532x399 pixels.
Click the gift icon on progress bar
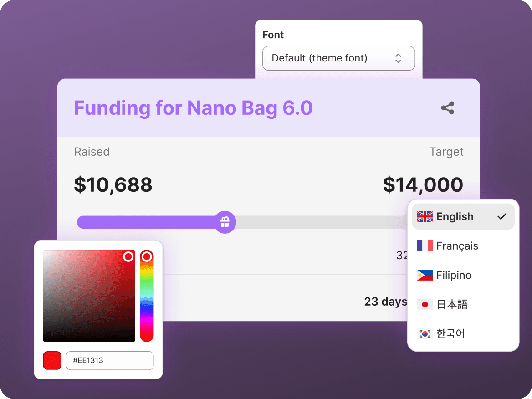pyautogui.click(x=225, y=222)
